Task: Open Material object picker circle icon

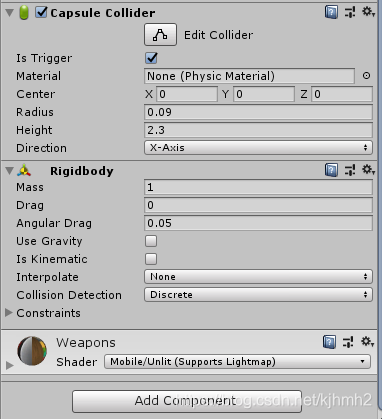Action: (366, 76)
